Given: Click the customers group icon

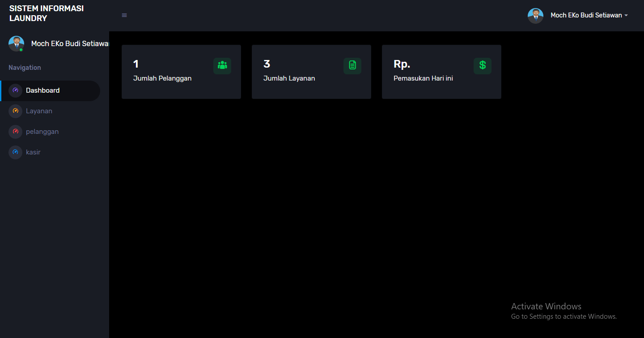Looking at the screenshot, I should tap(222, 65).
